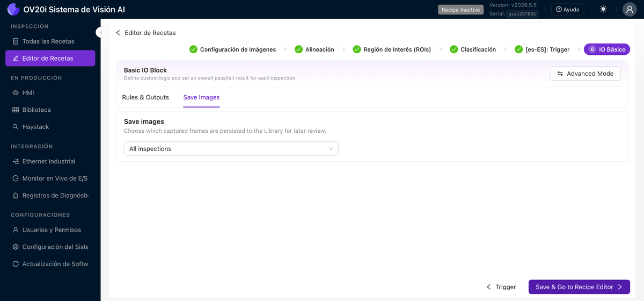Open the All inspections dropdown
The image size is (644, 301).
[x=231, y=149]
